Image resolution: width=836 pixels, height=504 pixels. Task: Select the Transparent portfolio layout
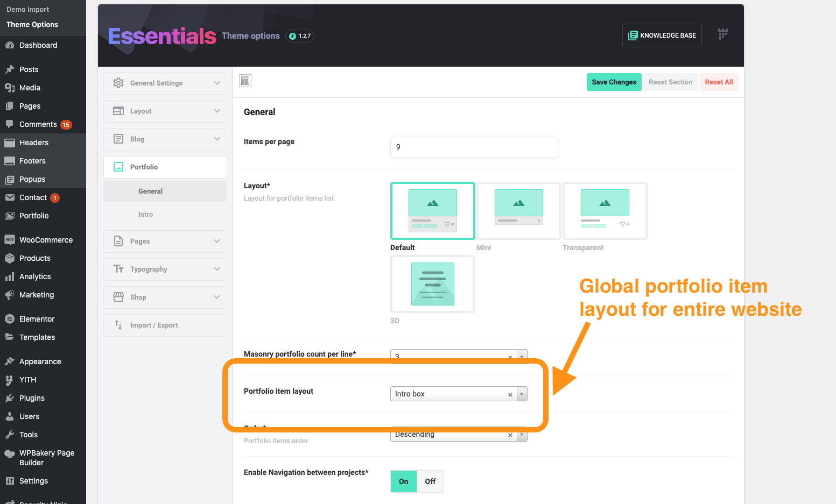click(x=605, y=211)
